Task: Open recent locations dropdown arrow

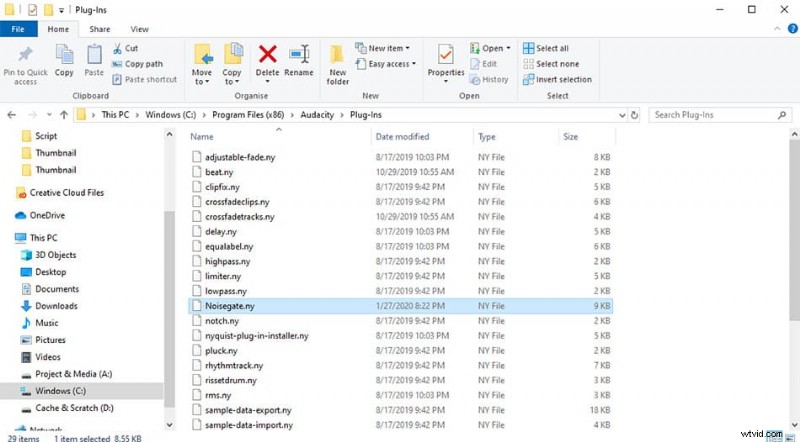Action: tap(49, 115)
